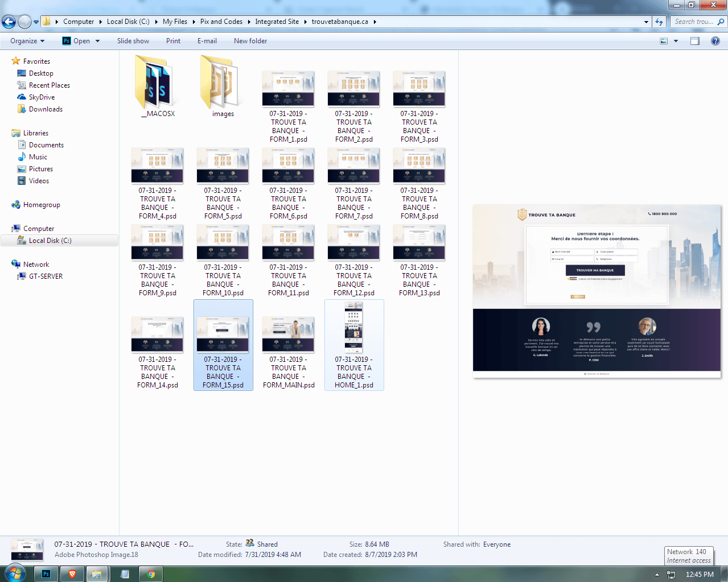Image resolution: width=728 pixels, height=582 pixels.
Task: Select the FORM_7.psd file
Action: 354,183
